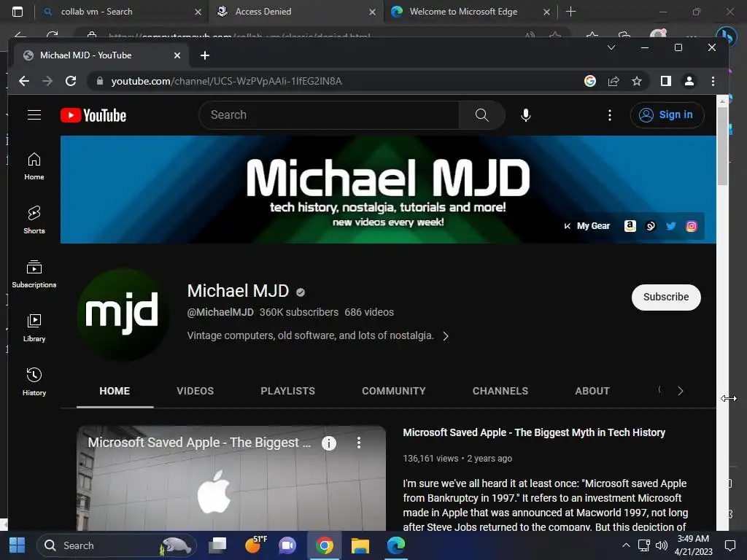Click the Windows taskbar Search box
The image size is (747, 560).
coord(117,545)
